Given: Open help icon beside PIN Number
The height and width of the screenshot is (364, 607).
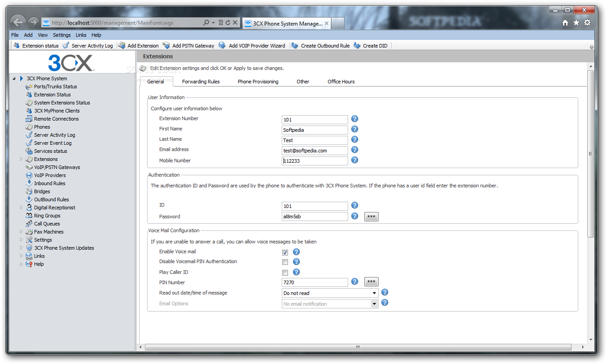Looking at the screenshot, I should pos(354,282).
